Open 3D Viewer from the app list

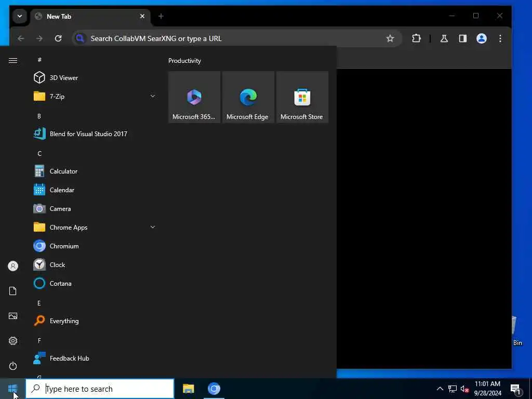click(95, 78)
